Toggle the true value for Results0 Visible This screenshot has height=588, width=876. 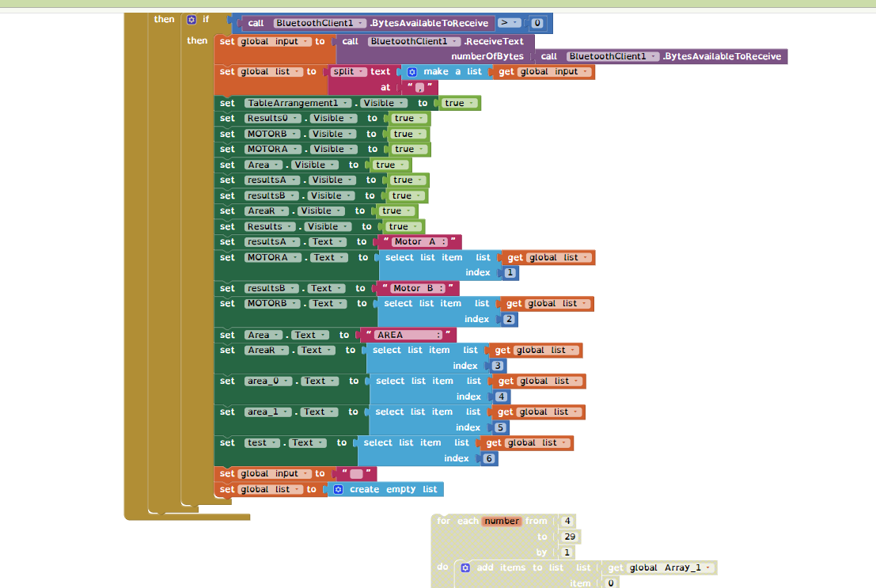click(x=408, y=119)
